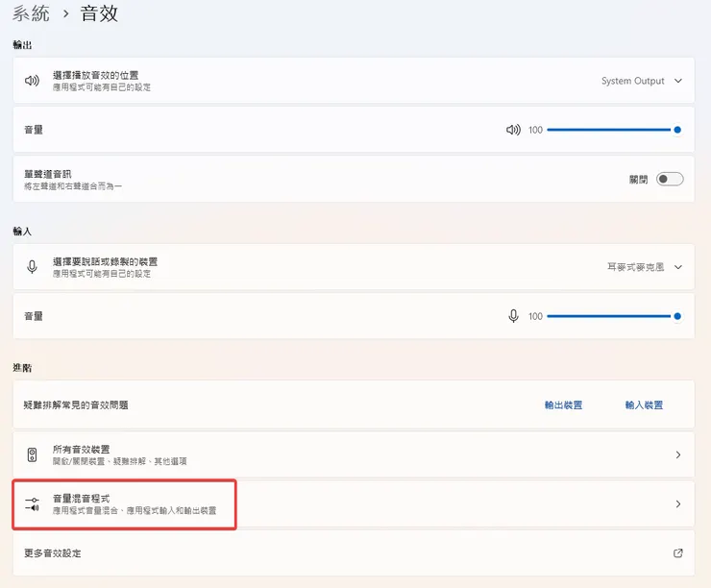Toggle 單聲道音訊 switch

click(x=670, y=179)
